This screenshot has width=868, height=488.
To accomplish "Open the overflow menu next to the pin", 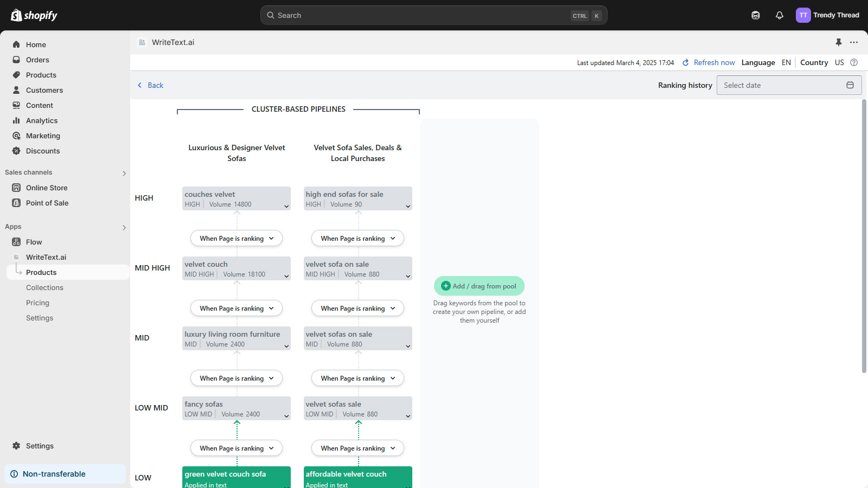I will point(854,42).
